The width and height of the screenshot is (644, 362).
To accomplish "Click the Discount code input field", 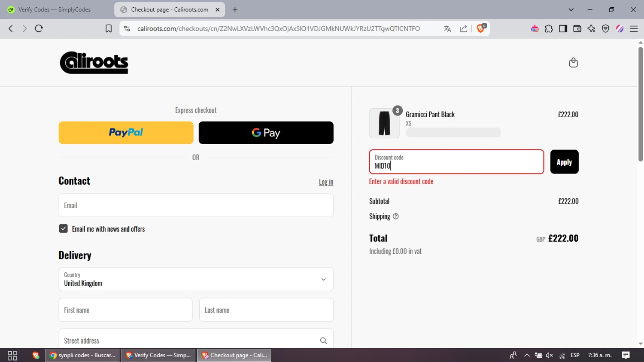I will pos(456,162).
